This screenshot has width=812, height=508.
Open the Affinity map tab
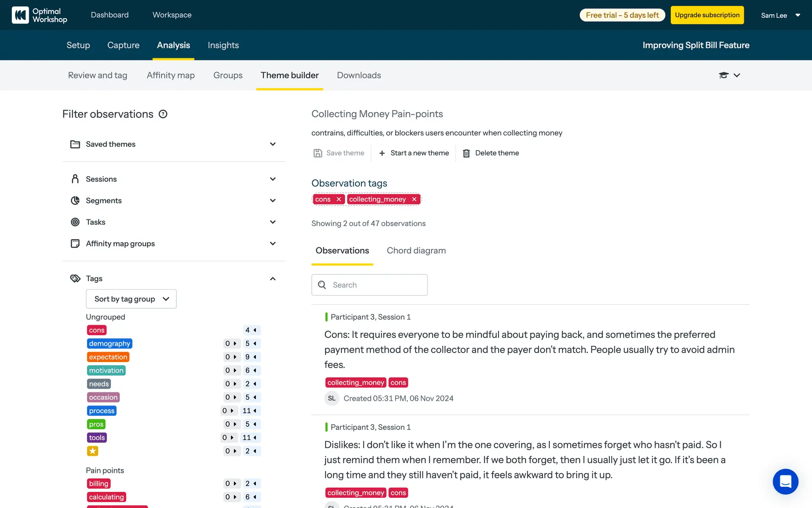point(170,75)
